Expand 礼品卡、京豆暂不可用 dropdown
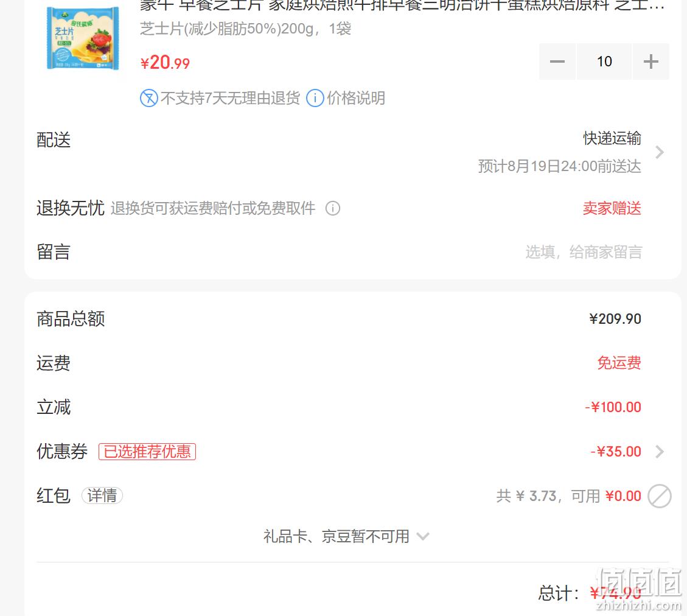 point(346,536)
